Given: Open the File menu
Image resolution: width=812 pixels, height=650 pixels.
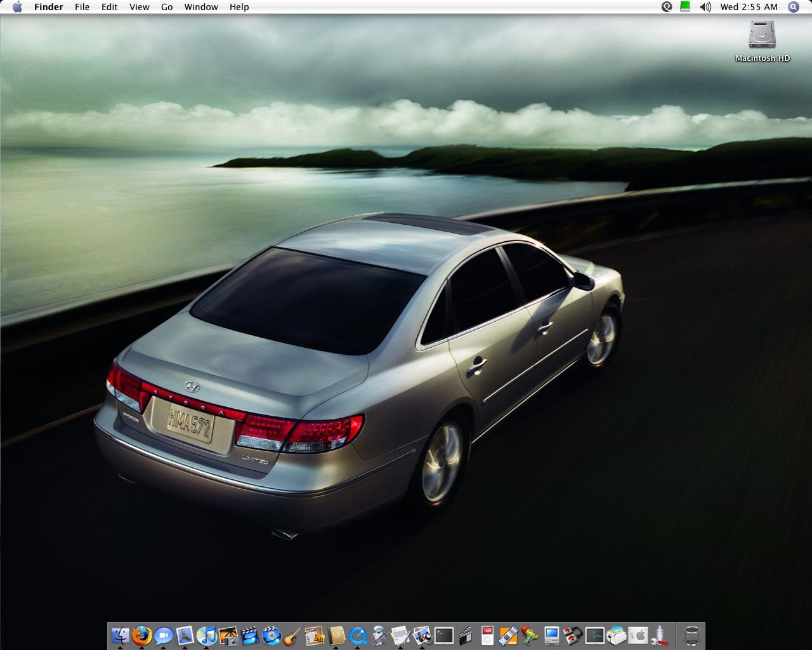Looking at the screenshot, I should (82, 7).
